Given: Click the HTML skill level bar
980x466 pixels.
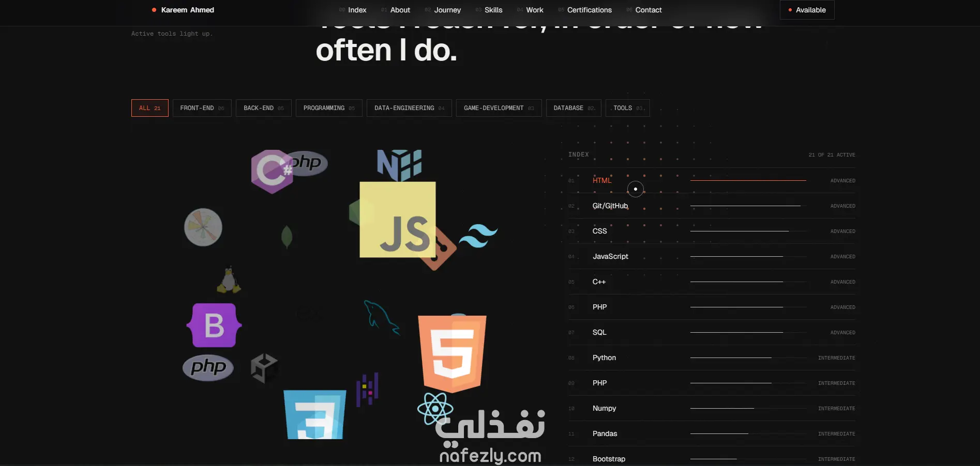Looking at the screenshot, I should (x=748, y=180).
